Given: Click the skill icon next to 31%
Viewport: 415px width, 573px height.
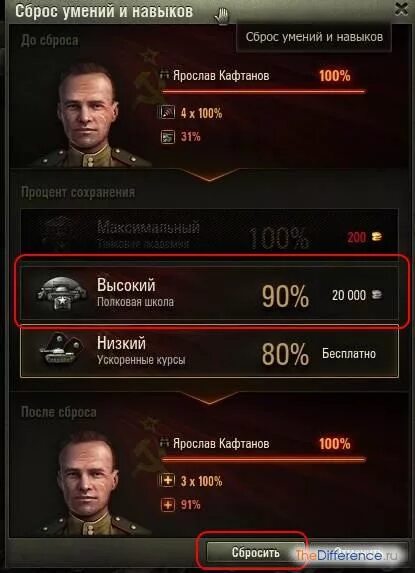Looking at the screenshot, I should [168, 137].
